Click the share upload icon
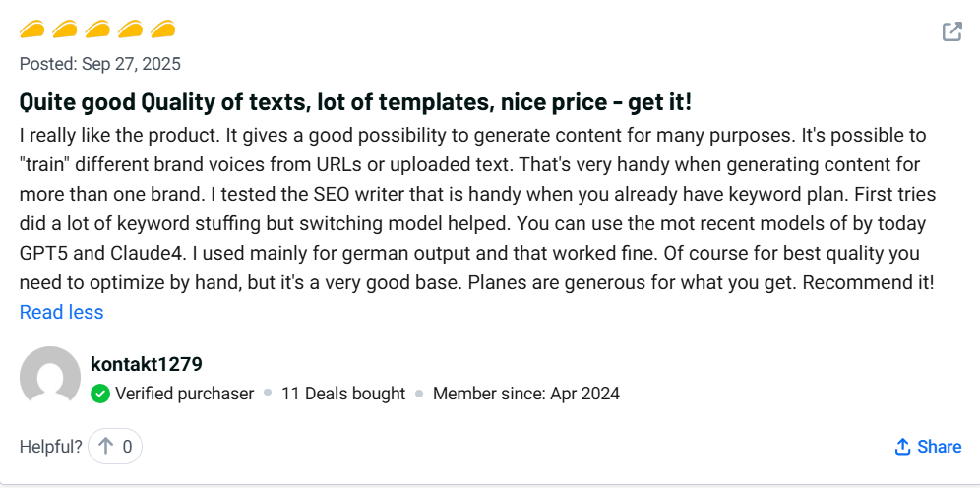The image size is (980, 488). click(x=902, y=447)
